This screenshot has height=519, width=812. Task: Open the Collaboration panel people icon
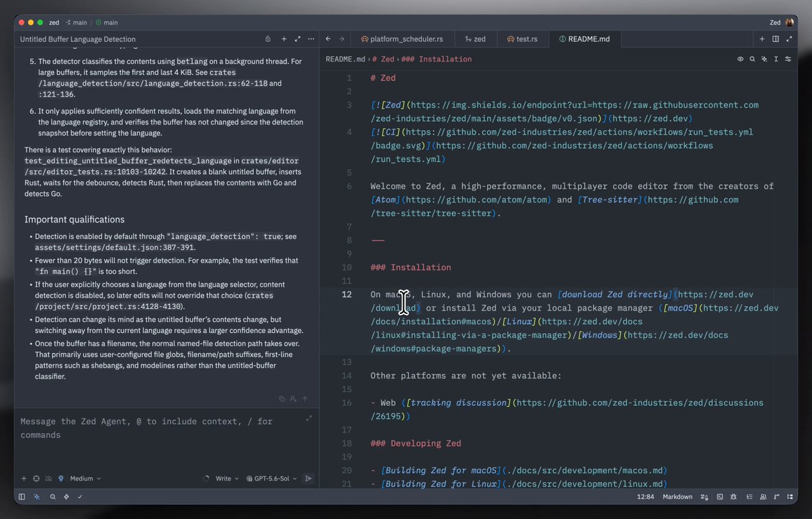pos(763,497)
